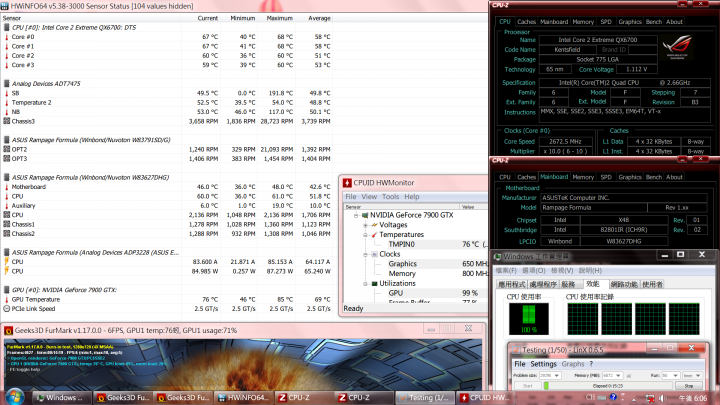This screenshot has height=405, width=720.
Task: Open the Settings menu in LinX
Action: point(543,364)
